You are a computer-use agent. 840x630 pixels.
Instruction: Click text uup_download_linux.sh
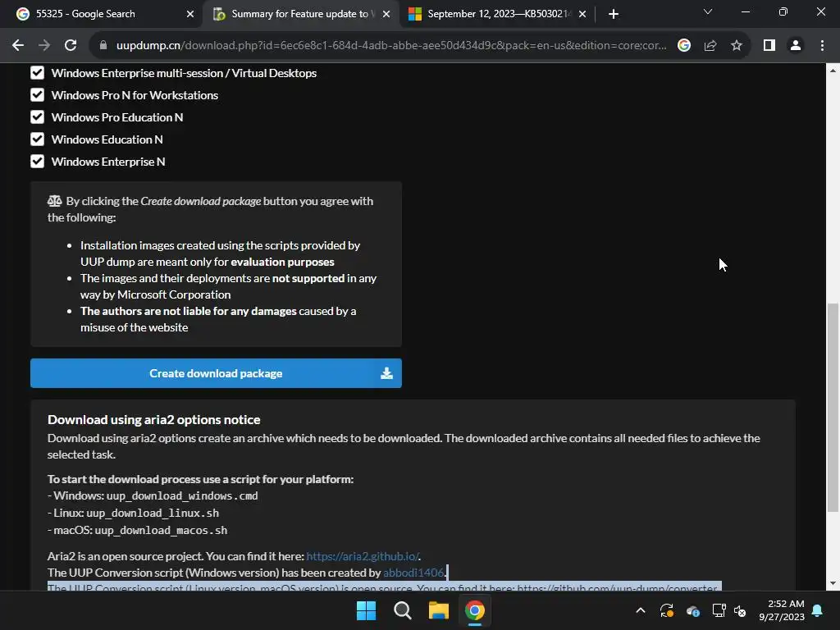click(153, 513)
